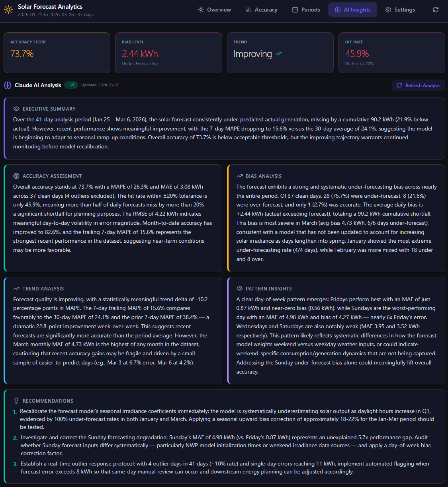Screen dimensions: 448x487
Task: Open the Overview tab
Action: pos(214,10)
